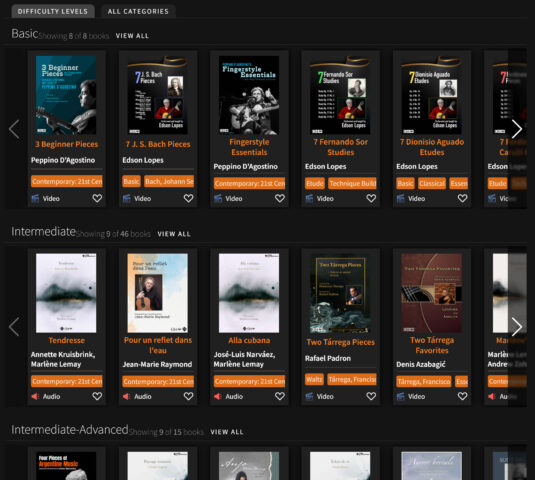Viewport: 535px width, 480px height.
Task: Favorite 3 Beginner Pieces with heart icon
Action: (x=97, y=198)
